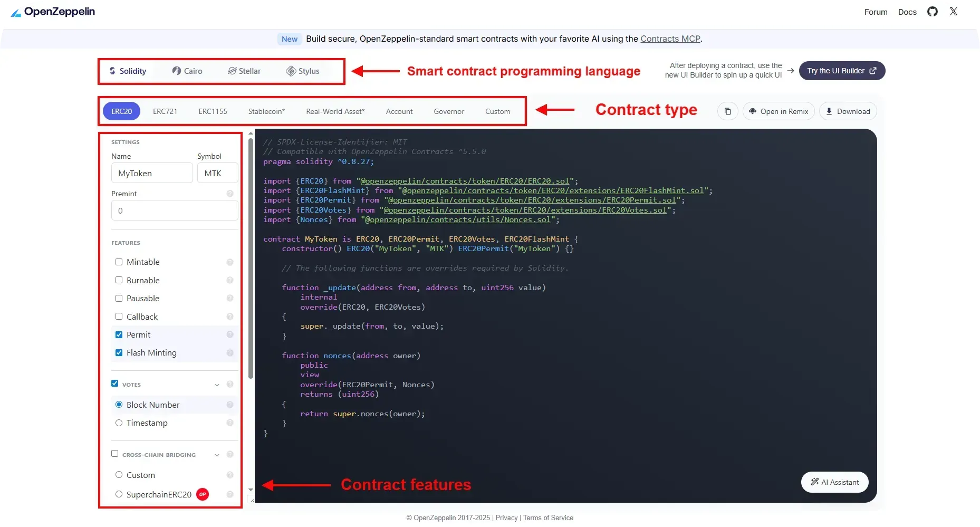Click the help icon beside Flash Minting
Image resolution: width=980 pixels, height=527 pixels.
coord(230,353)
